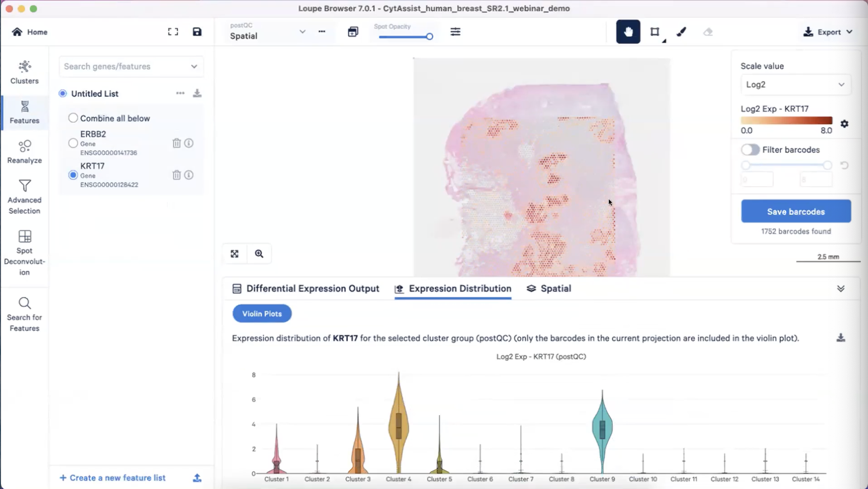Image resolution: width=868 pixels, height=489 pixels.
Task: Select Combine all below option
Action: (x=73, y=118)
